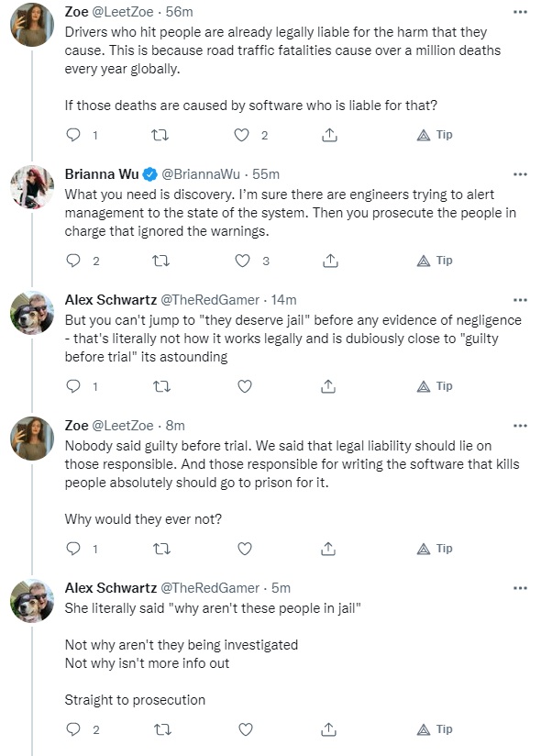Like Zoe's 56m tweet with 2 likes
Image resolution: width=541 pixels, height=756 pixels.
coord(241,135)
